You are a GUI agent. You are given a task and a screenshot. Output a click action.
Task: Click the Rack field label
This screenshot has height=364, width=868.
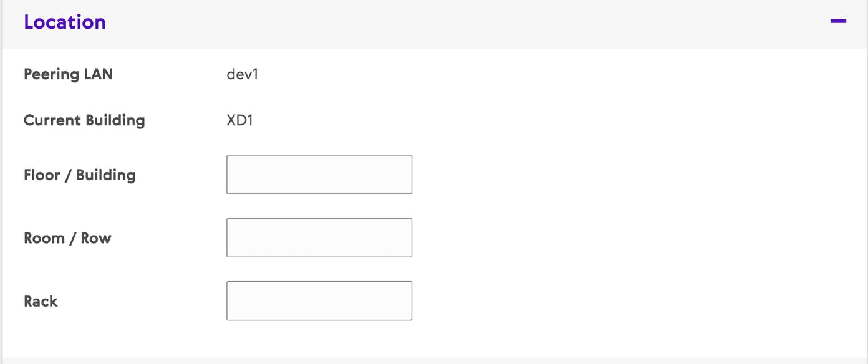pyautogui.click(x=41, y=301)
